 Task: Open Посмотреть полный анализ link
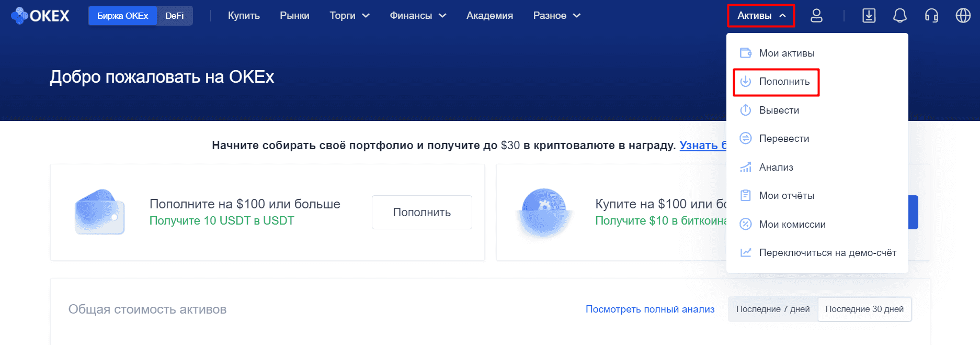(650, 309)
